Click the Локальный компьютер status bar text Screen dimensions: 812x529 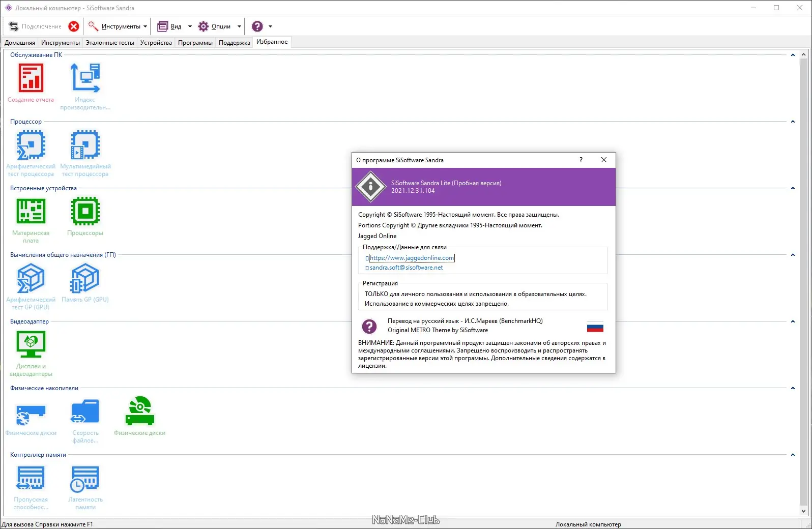click(x=588, y=524)
